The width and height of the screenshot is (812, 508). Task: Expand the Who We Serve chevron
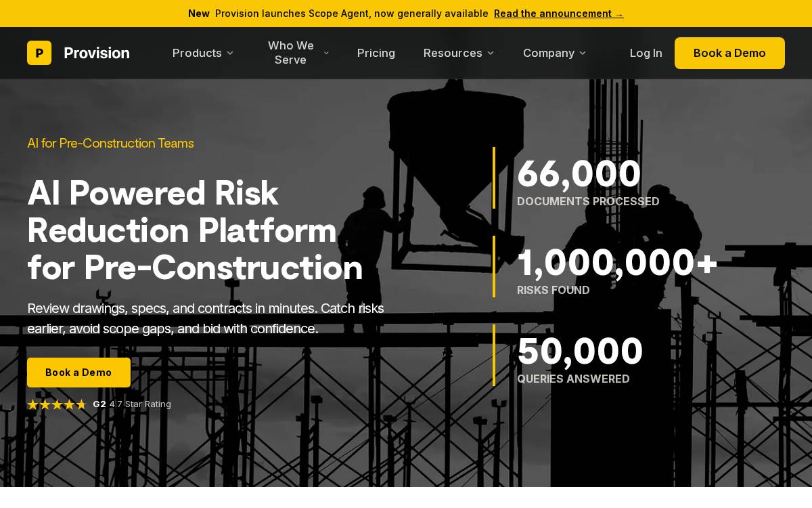(326, 53)
